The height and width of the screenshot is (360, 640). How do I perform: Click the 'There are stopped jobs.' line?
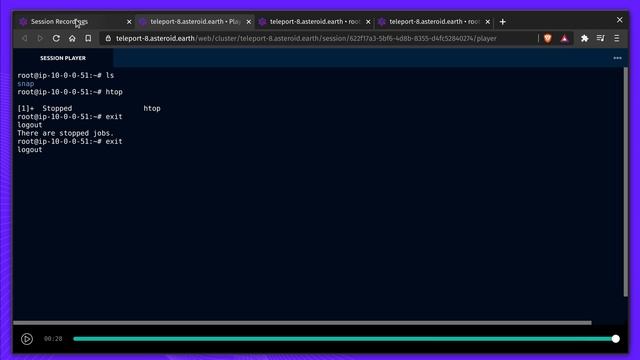[x=66, y=133]
